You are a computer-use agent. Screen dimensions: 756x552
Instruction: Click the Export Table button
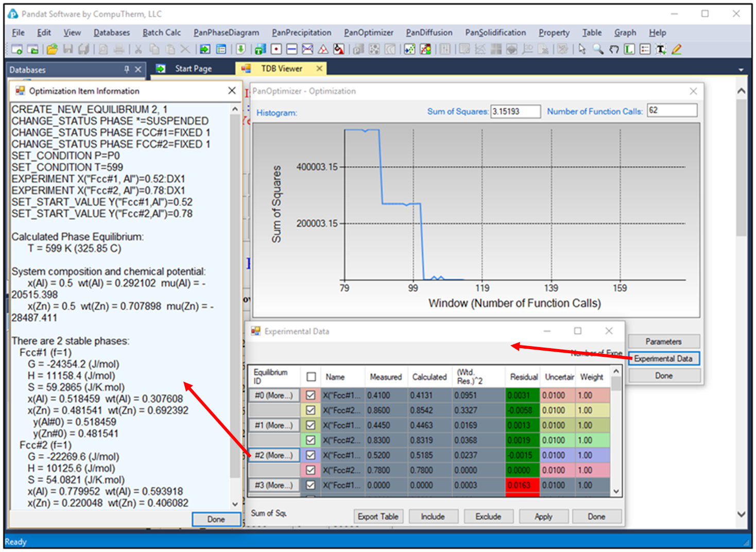click(x=378, y=516)
